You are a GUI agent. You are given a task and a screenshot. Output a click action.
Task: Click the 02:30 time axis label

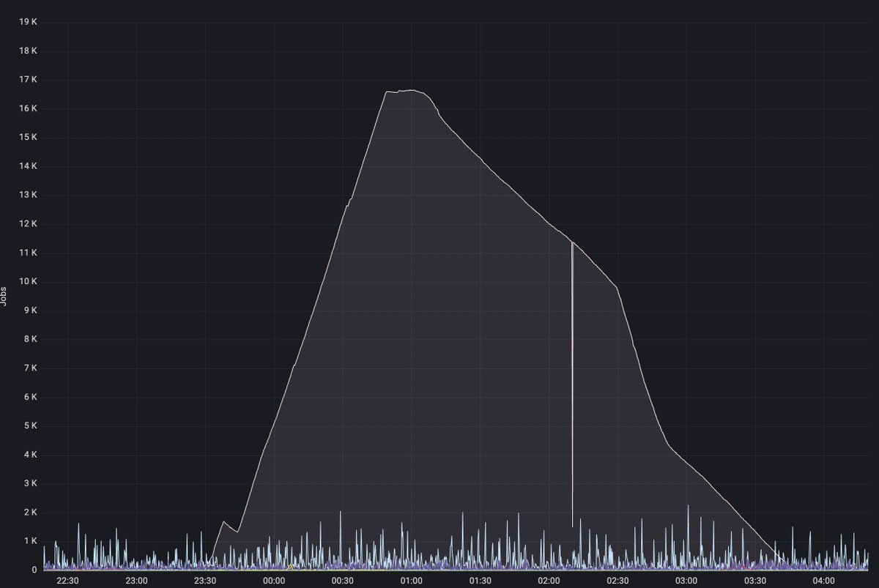pyautogui.click(x=617, y=581)
